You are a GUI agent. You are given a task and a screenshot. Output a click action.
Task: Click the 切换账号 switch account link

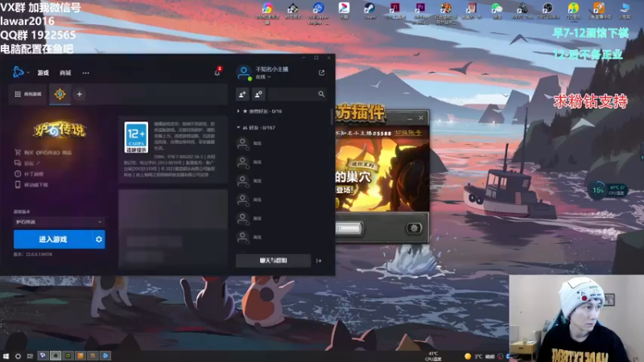[408, 133]
